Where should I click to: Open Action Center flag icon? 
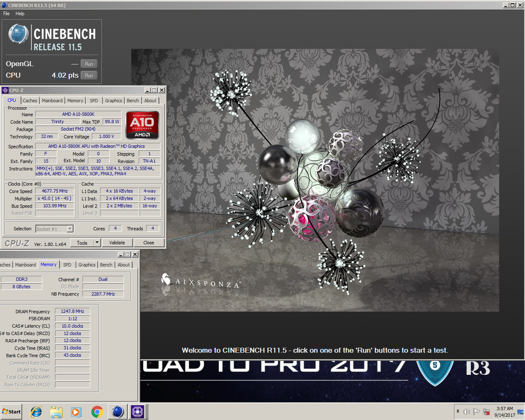[x=477, y=411]
